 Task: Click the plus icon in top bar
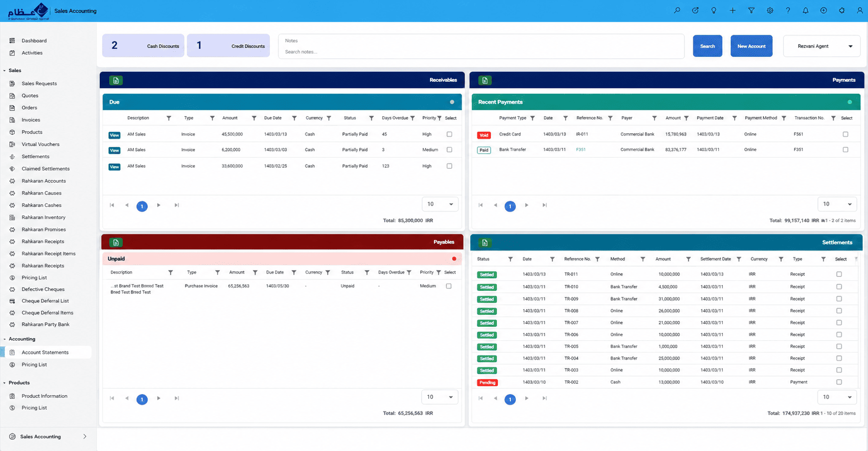732,10
